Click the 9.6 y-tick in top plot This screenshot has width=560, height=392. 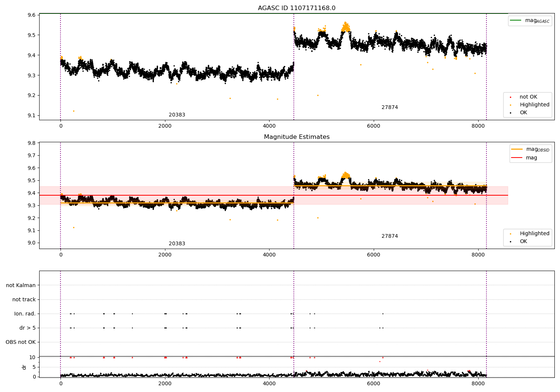pos(32,15)
